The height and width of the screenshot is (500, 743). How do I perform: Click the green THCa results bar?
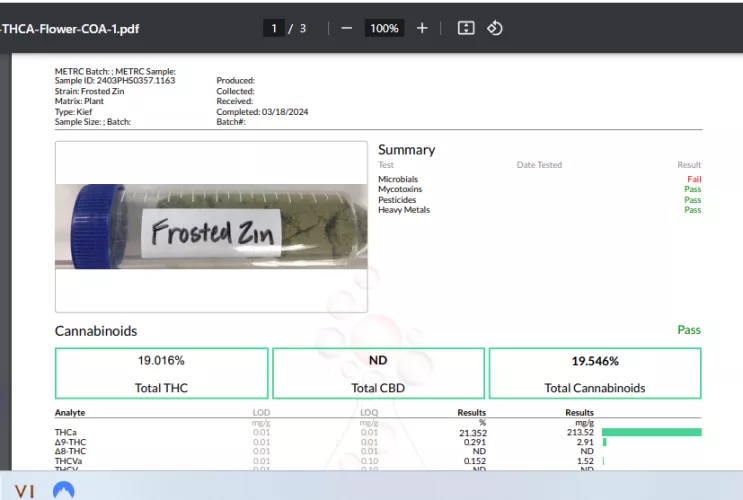[651, 432]
